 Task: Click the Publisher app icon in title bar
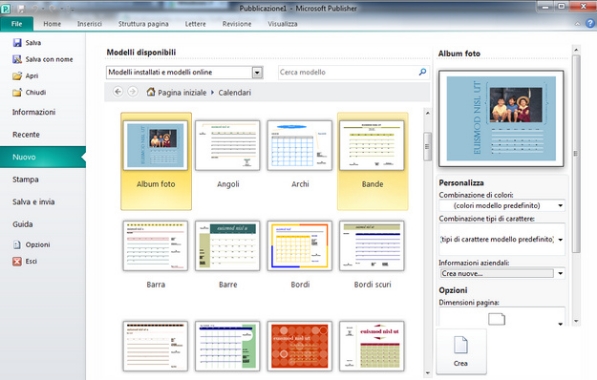click(6, 8)
